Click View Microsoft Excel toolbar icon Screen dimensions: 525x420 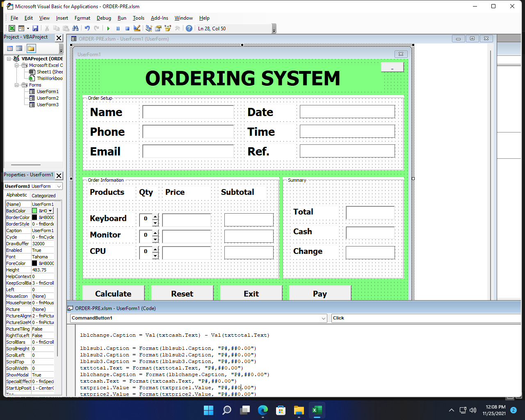(12, 28)
